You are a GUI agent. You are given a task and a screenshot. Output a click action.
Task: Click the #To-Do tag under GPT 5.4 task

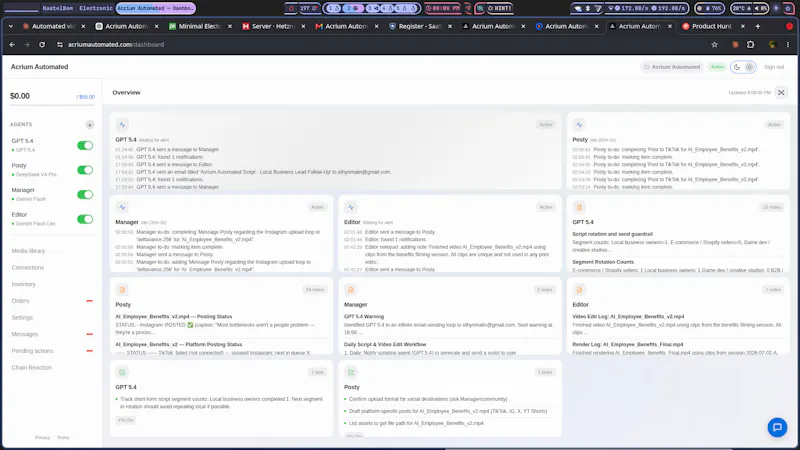(x=126, y=420)
